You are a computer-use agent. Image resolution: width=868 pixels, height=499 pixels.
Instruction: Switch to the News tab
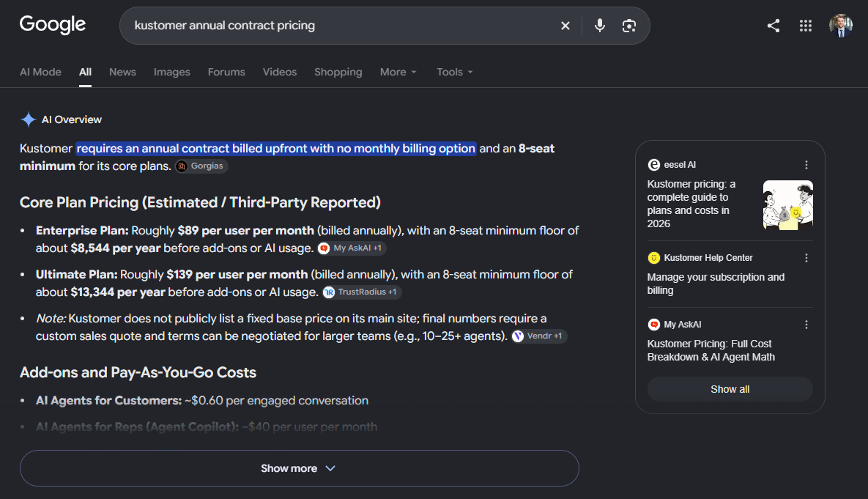[122, 72]
